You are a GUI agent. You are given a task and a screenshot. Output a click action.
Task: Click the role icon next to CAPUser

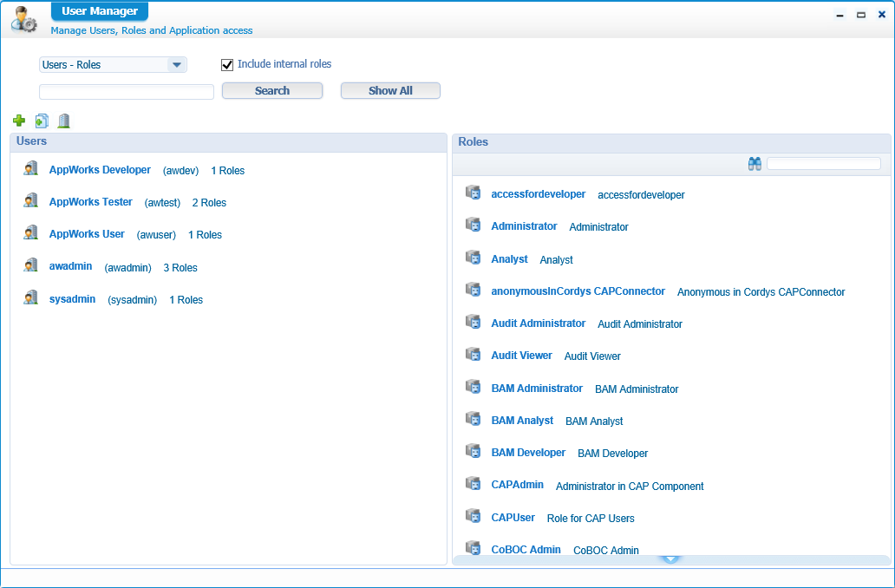(474, 515)
